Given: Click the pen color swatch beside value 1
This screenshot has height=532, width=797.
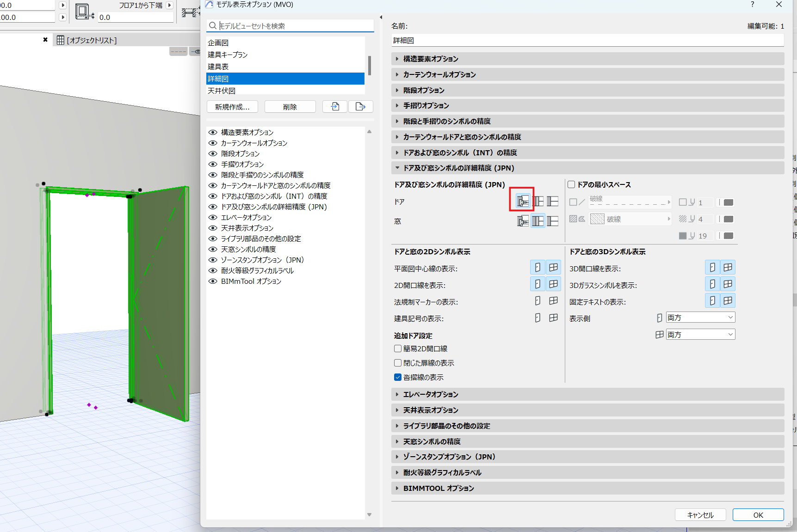Looking at the screenshot, I should 728,202.
